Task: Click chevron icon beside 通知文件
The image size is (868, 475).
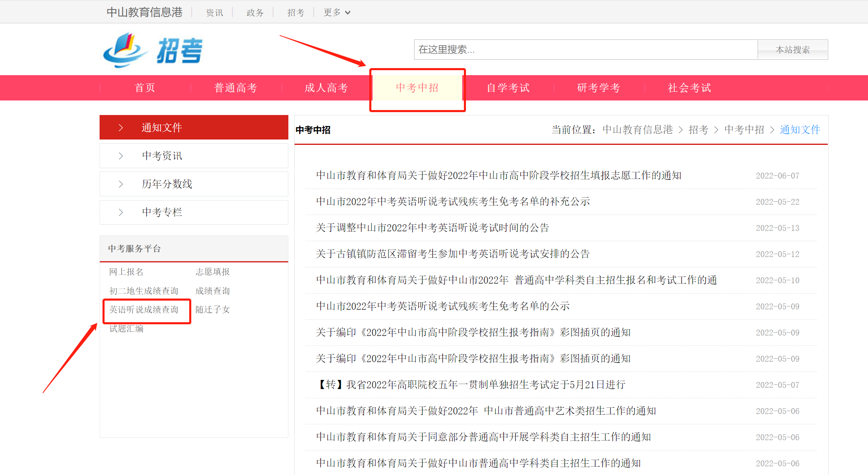Action: point(121,127)
